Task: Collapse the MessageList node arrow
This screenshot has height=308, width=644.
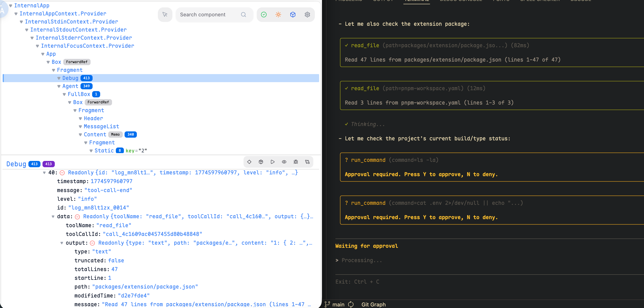Action: pyautogui.click(x=80, y=127)
